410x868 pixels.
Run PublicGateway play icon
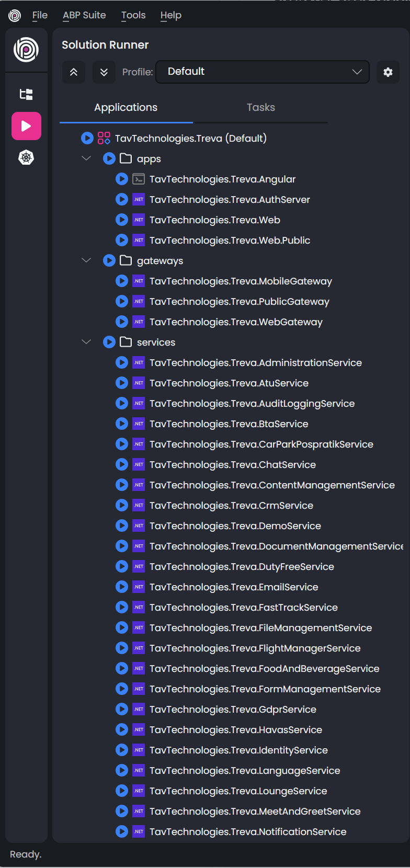[122, 301]
